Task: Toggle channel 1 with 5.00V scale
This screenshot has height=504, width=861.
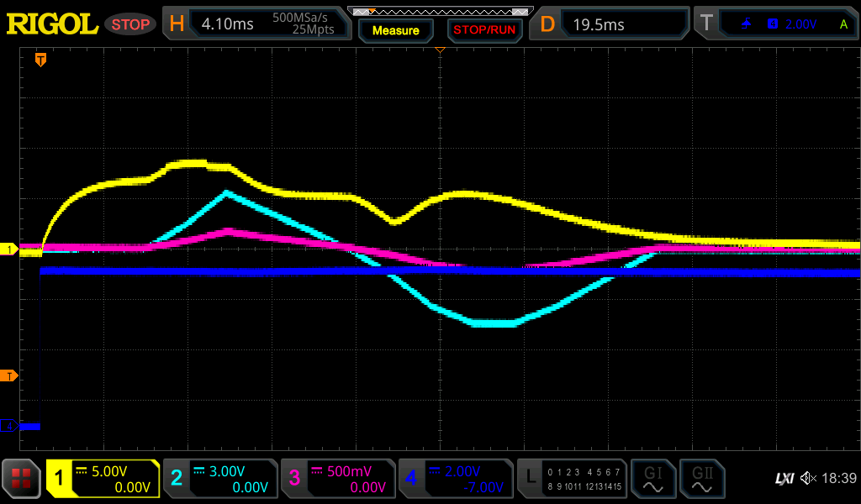Action: tap(103, 479)
